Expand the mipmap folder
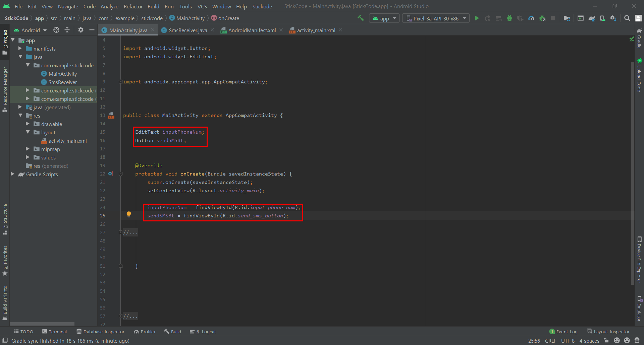This screenshot has width=644, height=345. click(x=28, y=149)
